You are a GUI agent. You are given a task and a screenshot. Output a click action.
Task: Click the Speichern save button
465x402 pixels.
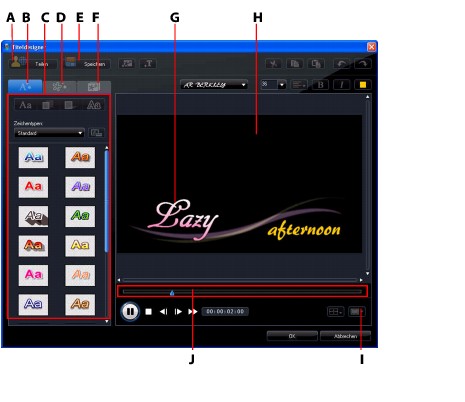(x=87, y=63)
